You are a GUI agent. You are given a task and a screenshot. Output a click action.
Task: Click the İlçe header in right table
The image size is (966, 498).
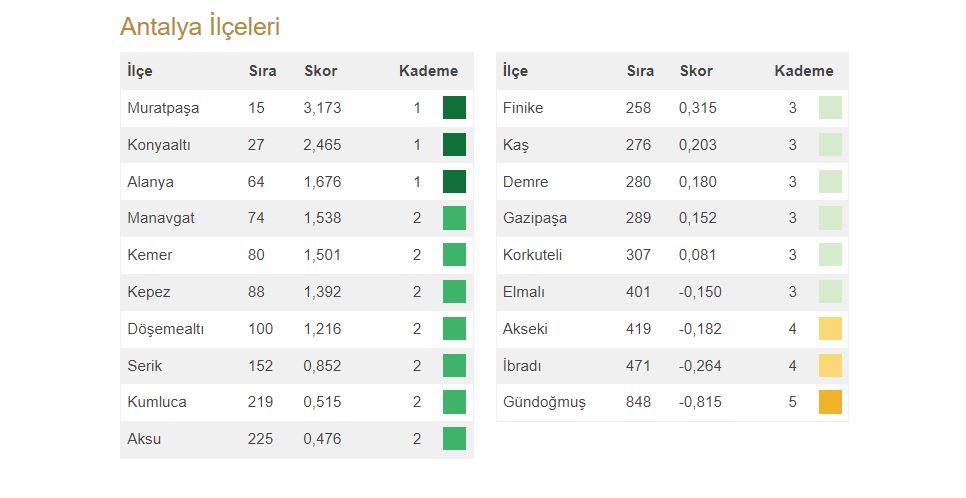pyautogui.click(x=515, y=71)
